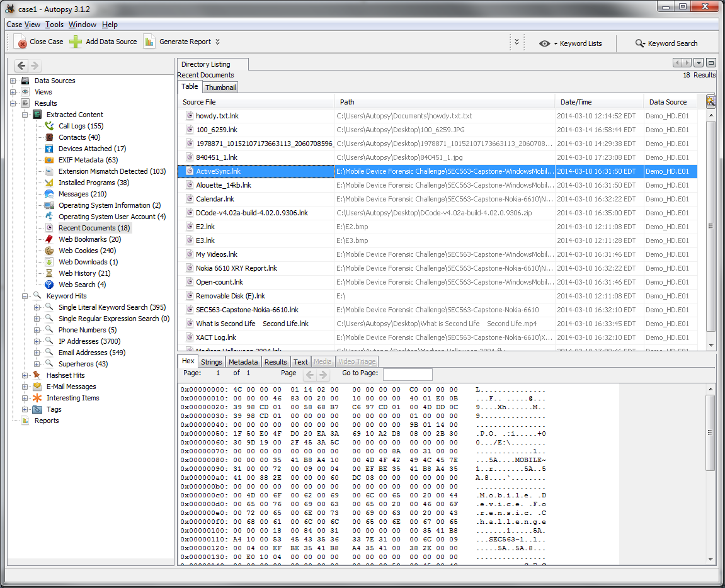Expand the Hashset Hits node

25,375
